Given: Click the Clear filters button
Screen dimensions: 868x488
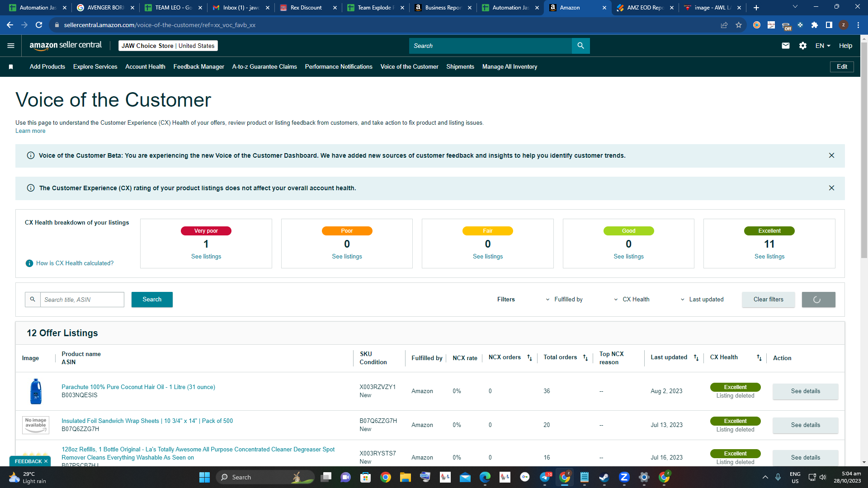Looking at the screenshot, I should click(768, 300).
